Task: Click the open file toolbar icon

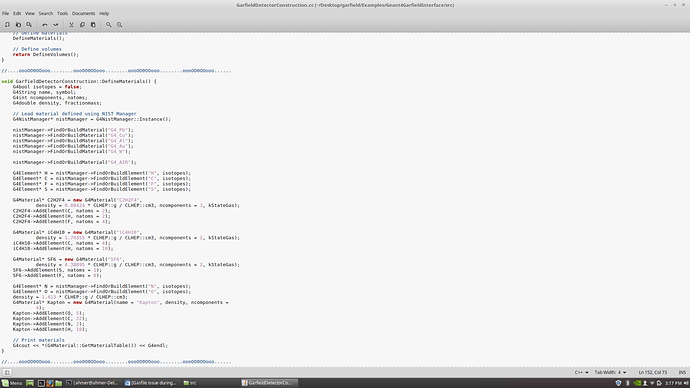Action: point(18,25)
